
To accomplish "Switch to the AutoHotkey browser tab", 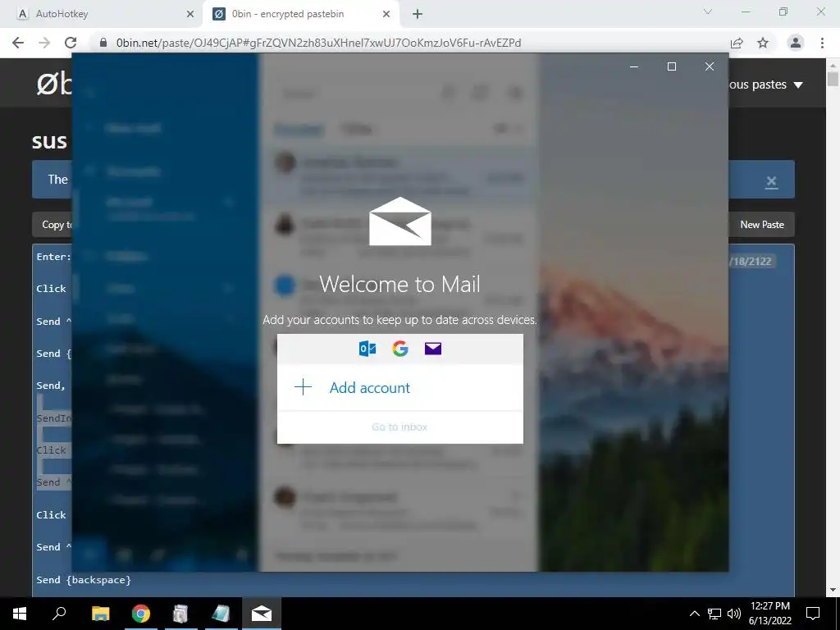I will (103, 14).
